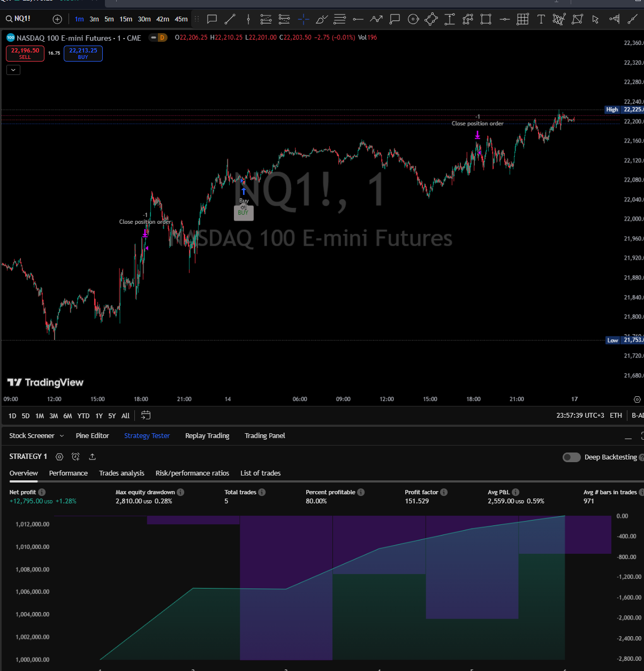
Task: Open the Stock Screener dropdown
Action: pyautogui.click(x=36, y=436)
